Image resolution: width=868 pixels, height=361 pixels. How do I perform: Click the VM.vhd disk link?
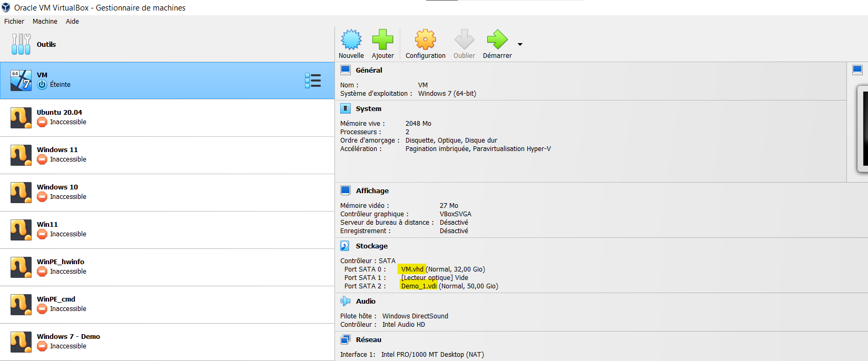(412, 269)
